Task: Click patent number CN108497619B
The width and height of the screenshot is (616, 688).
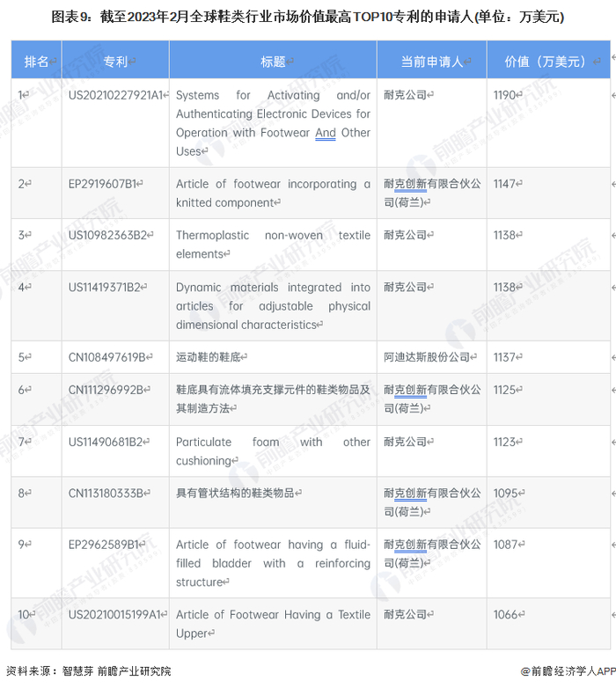Action: pyautogui.click(x=107, y=357)
